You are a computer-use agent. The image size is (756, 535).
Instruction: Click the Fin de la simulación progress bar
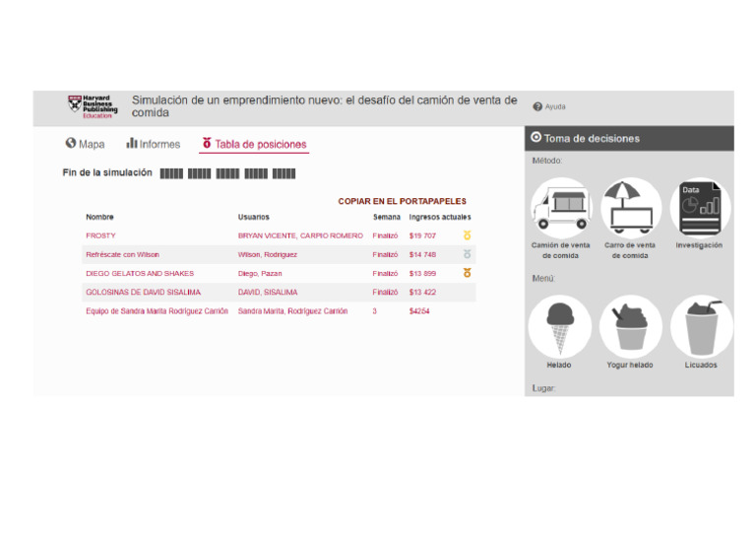pyautogui.click(x=227, y=173)
